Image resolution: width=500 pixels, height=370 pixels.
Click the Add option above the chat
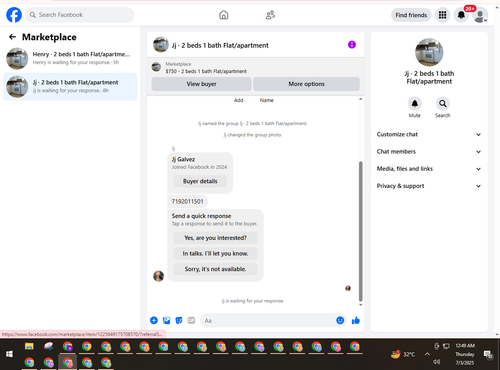pos(239,100)
